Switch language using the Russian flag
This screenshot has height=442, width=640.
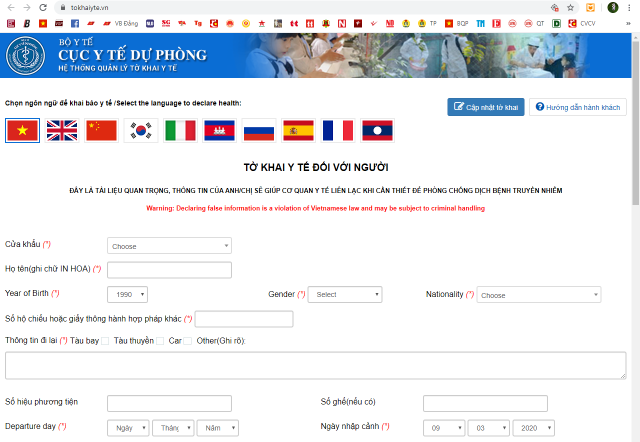tap(259, 130)
